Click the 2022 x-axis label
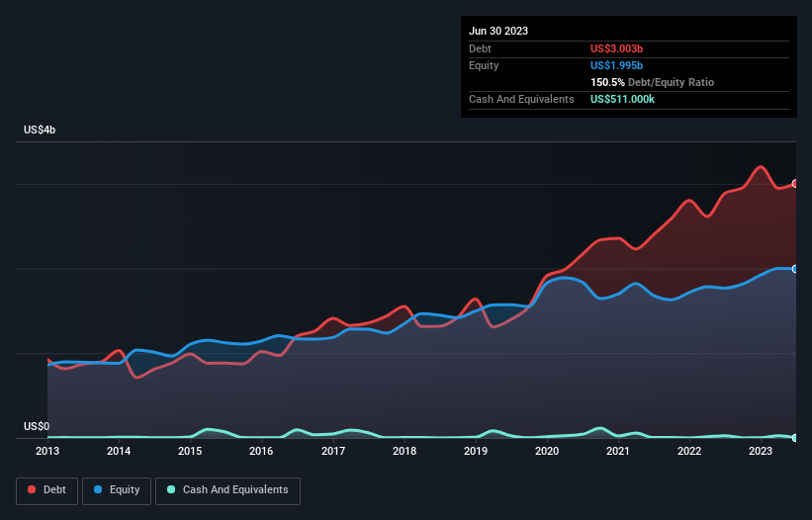 click(x=689, y=451)
